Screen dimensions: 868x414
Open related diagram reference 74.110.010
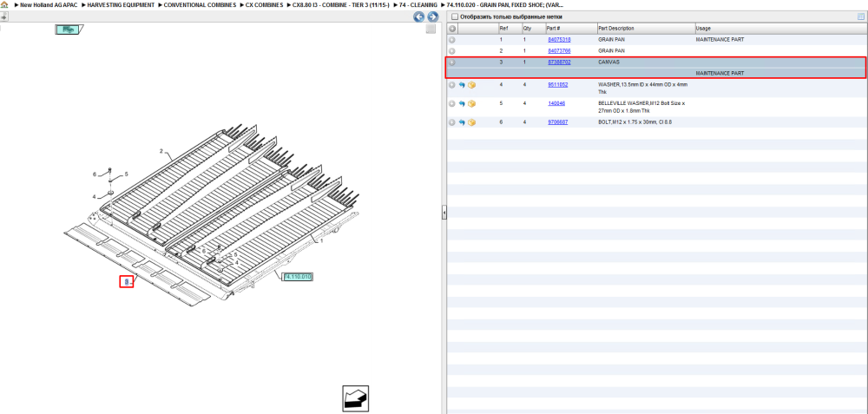pyautogui.click(x=298, y=277)
